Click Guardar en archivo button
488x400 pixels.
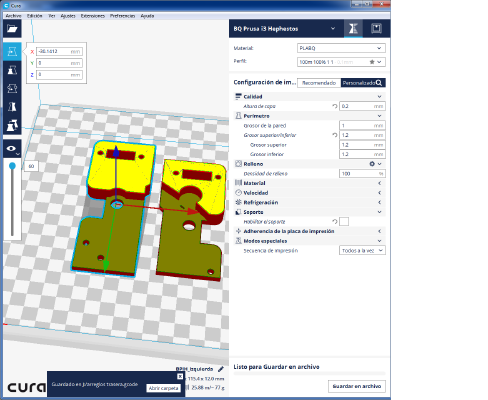pos(357,386)
